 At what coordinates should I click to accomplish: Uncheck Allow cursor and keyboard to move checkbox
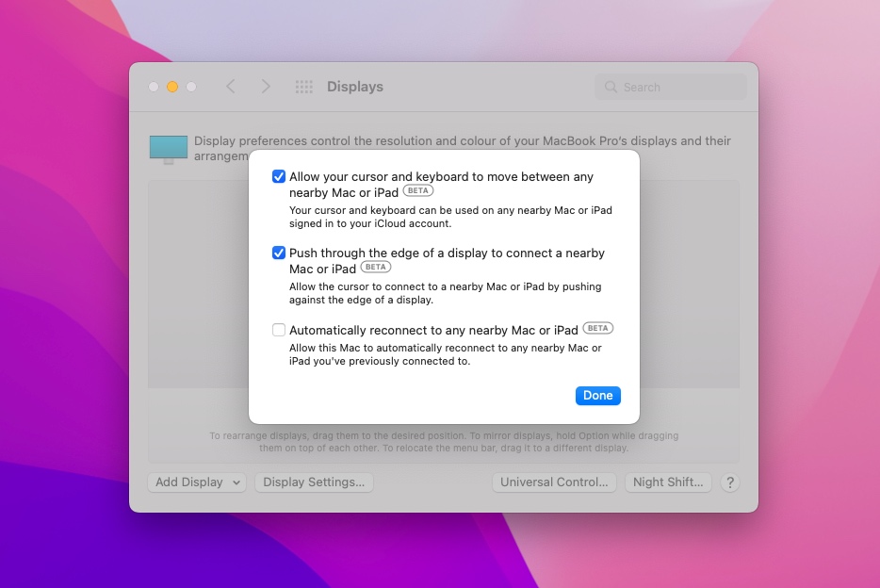278,177
